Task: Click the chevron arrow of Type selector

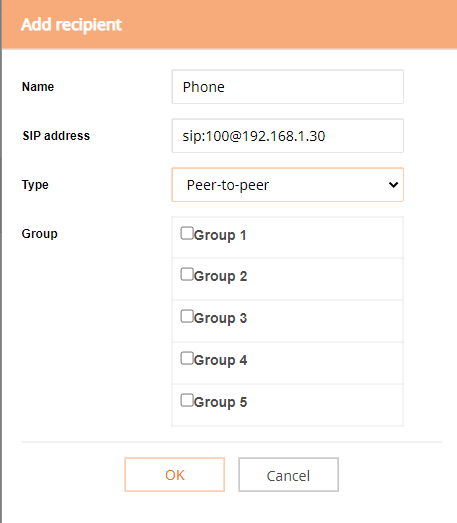Action: [x=394, y=184]
